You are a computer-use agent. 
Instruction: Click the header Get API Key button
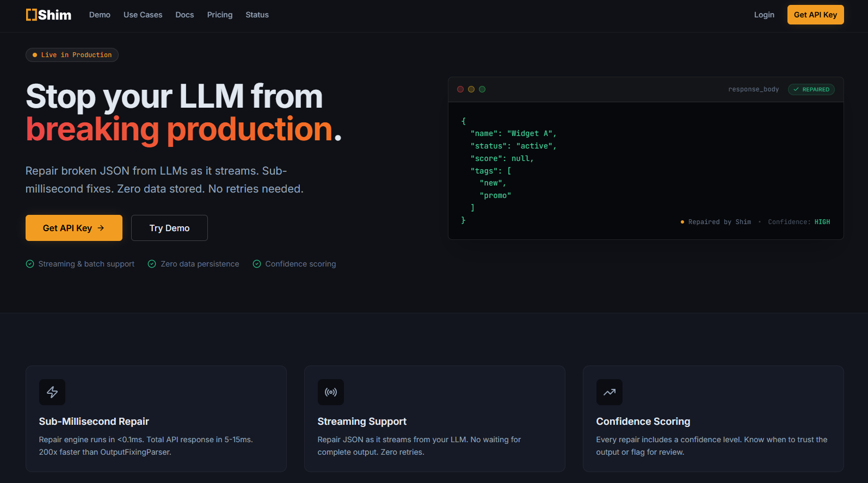815,15
